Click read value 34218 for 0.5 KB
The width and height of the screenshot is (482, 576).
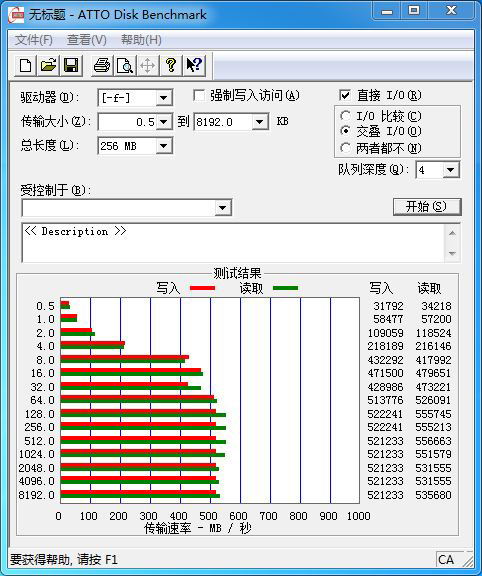pos(436,306)
